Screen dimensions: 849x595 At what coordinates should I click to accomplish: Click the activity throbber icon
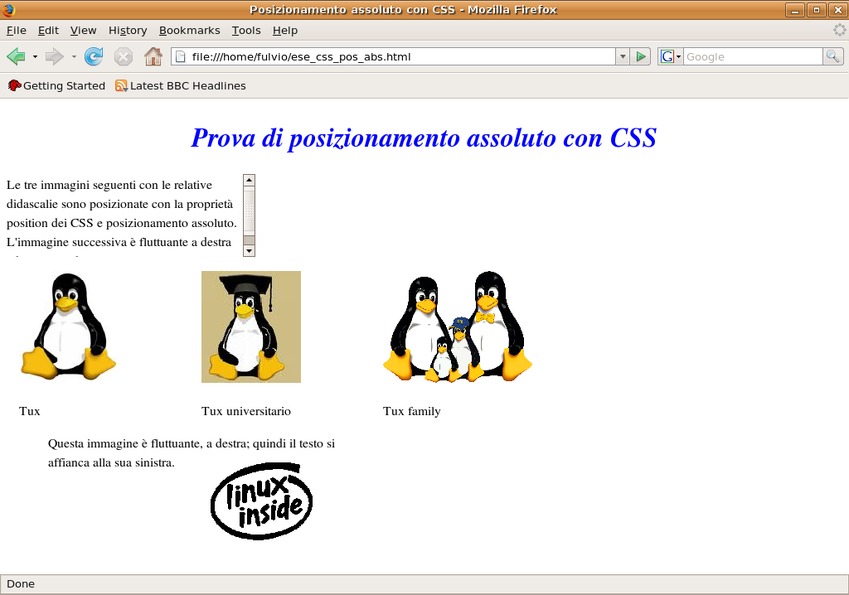839,30
